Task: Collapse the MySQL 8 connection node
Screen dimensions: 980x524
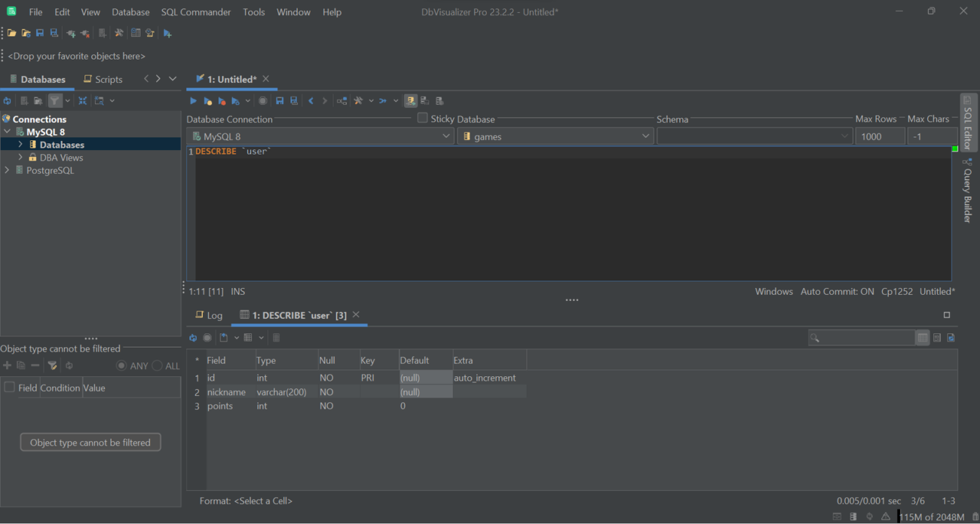Action: 7,131
